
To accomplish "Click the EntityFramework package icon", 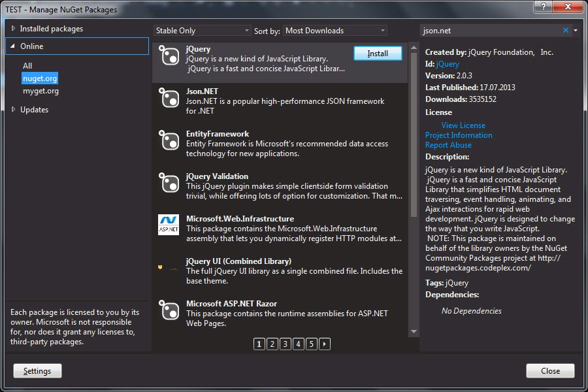I will coord(169,140).
